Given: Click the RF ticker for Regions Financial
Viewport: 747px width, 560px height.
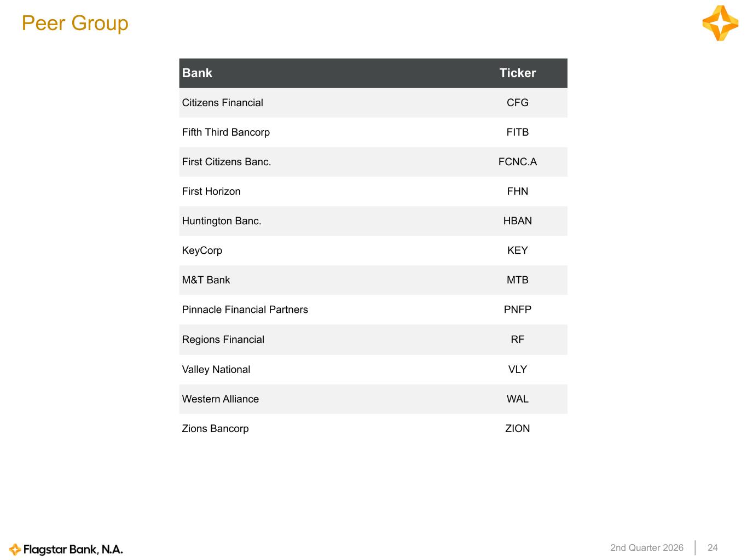Looking at the screenshot, I should (x=518, y=340).
